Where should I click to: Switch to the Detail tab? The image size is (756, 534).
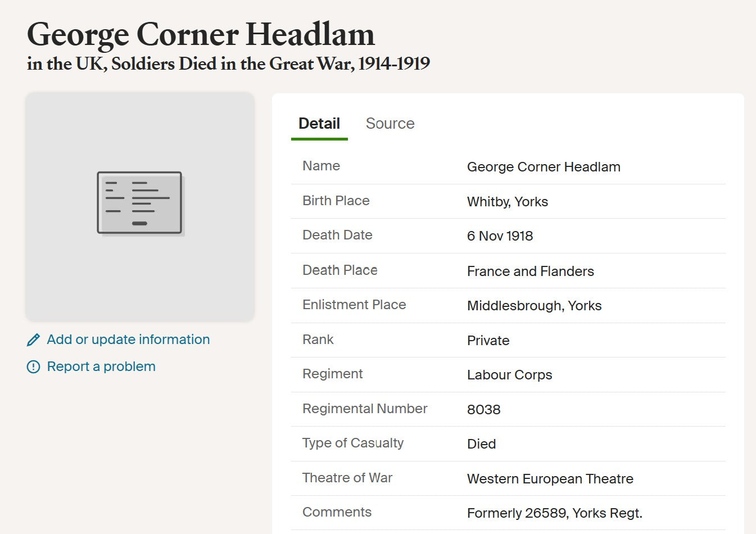click(x=319, y=124)
